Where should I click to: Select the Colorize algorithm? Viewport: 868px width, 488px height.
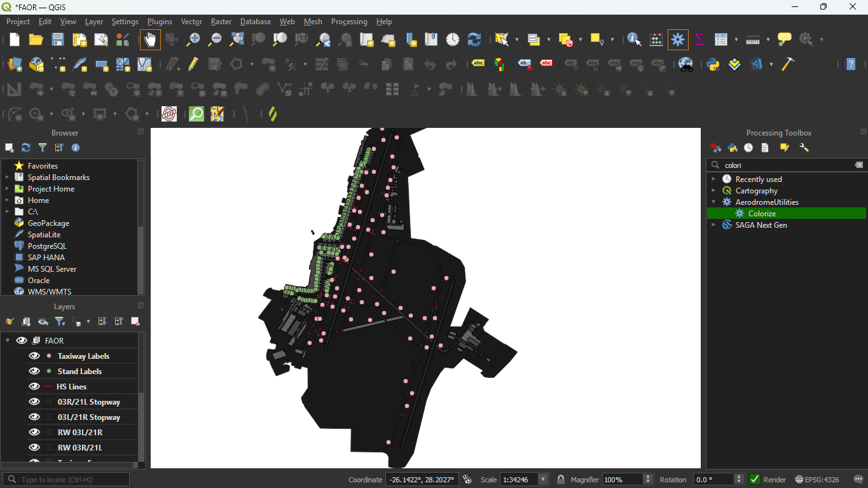click(x=761, y=214)
